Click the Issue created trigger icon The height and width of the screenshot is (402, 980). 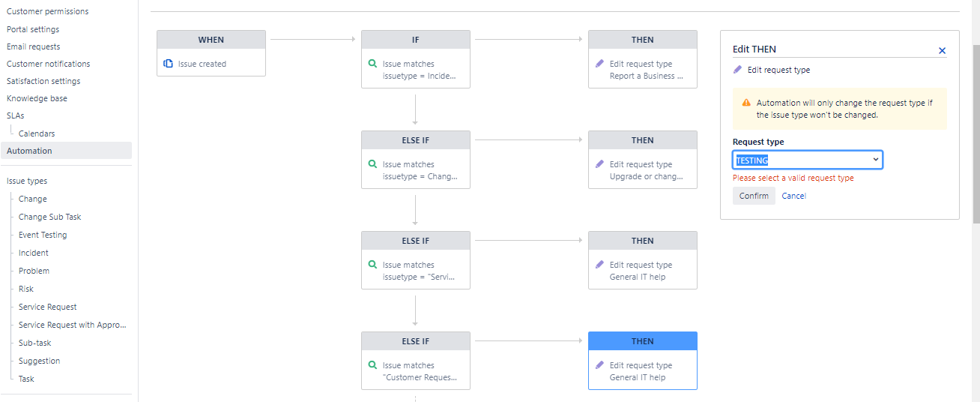click(x=169, y=64)
